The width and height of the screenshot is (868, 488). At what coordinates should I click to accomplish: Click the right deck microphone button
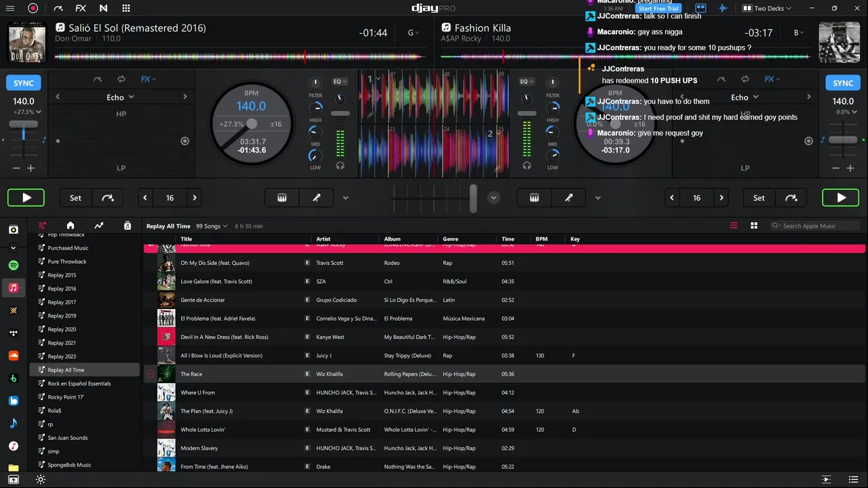tap(569, 198)
